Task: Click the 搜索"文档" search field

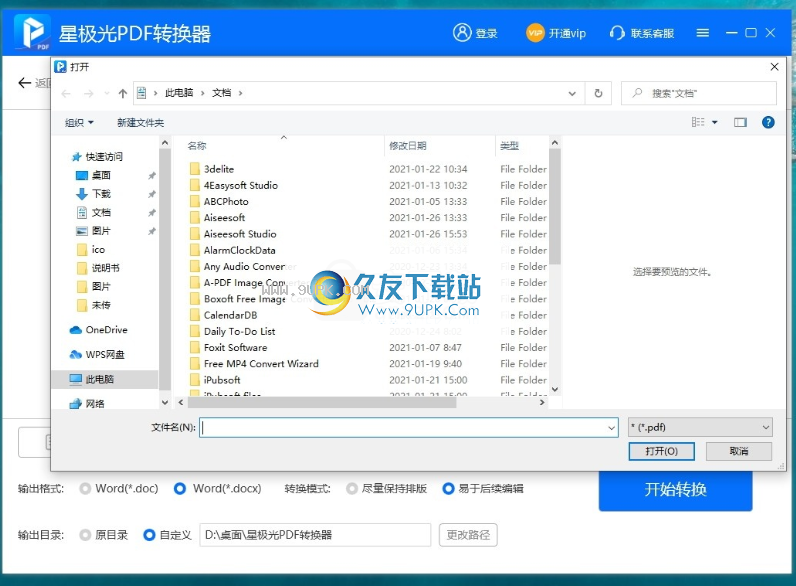Action: (699, 93)
